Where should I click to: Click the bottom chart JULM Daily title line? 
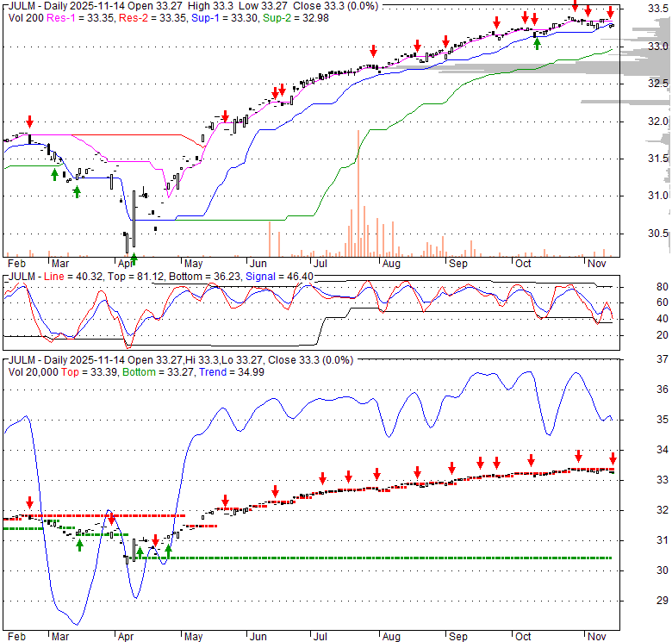181,360
